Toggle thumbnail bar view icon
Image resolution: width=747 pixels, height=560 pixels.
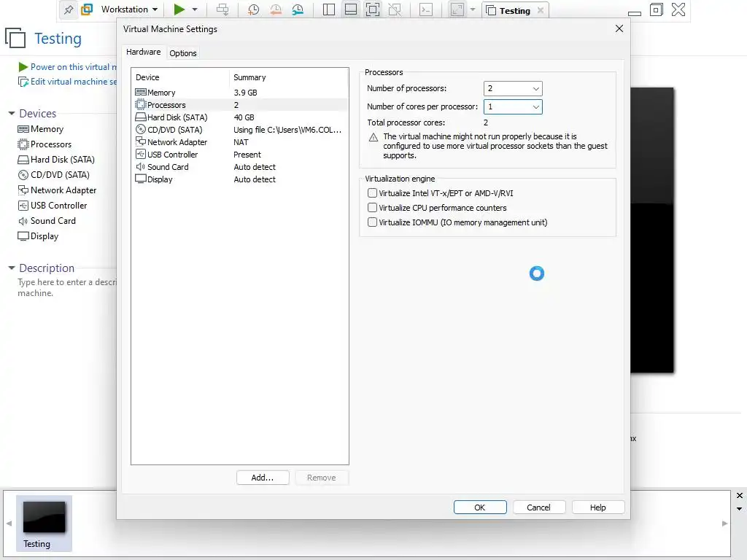pos(351,9)
